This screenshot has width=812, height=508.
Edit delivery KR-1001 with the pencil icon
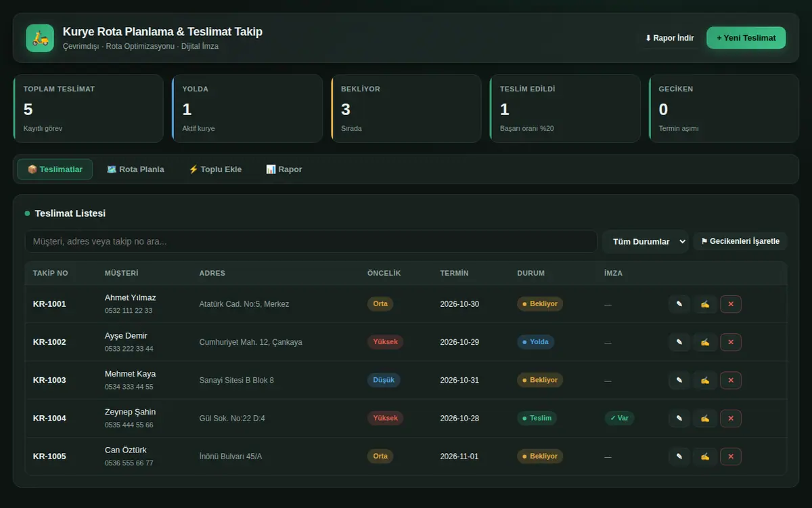tap(679, 304)
